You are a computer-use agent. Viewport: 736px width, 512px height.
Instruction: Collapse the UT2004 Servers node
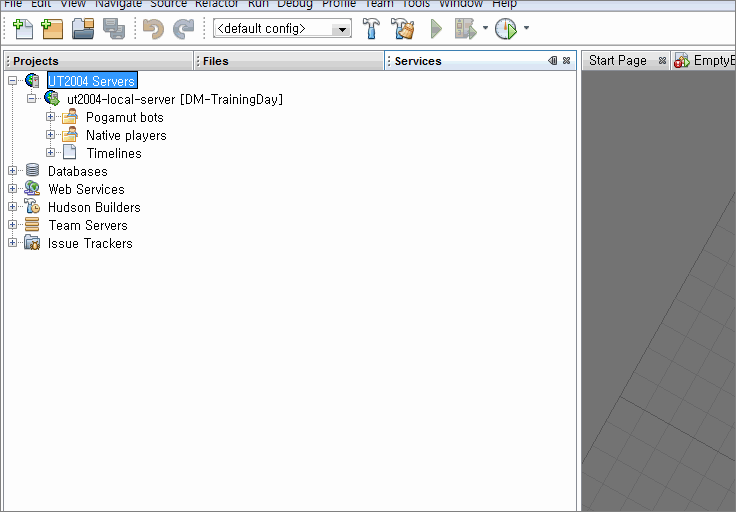13,81
